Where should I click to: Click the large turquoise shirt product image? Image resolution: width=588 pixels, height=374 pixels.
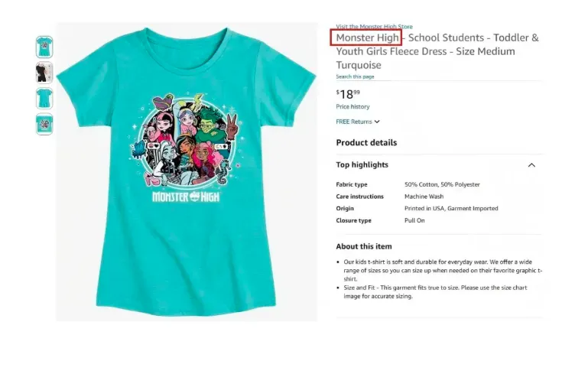[x=186, y=171]
